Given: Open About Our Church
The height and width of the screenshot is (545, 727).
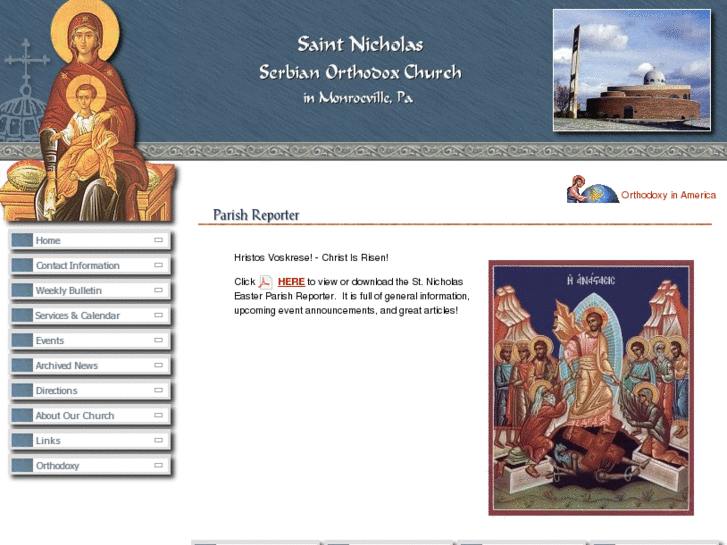Looking at the screenshot, I should click(x=90, y=416).
